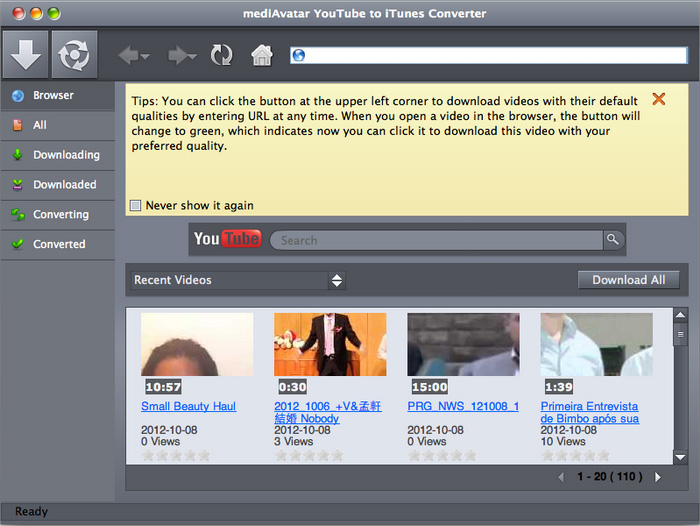Rate Small Beauty Haul with stars

click(176, 455)
